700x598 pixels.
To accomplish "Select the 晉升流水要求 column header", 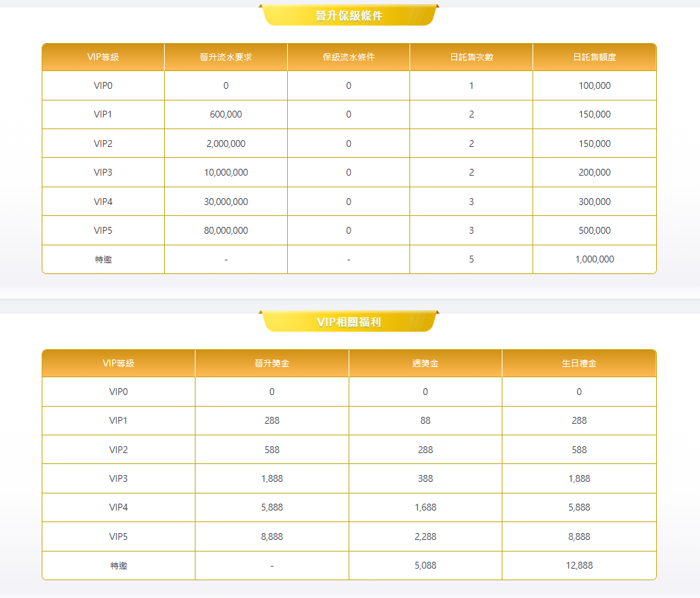I will coord(226,57).
